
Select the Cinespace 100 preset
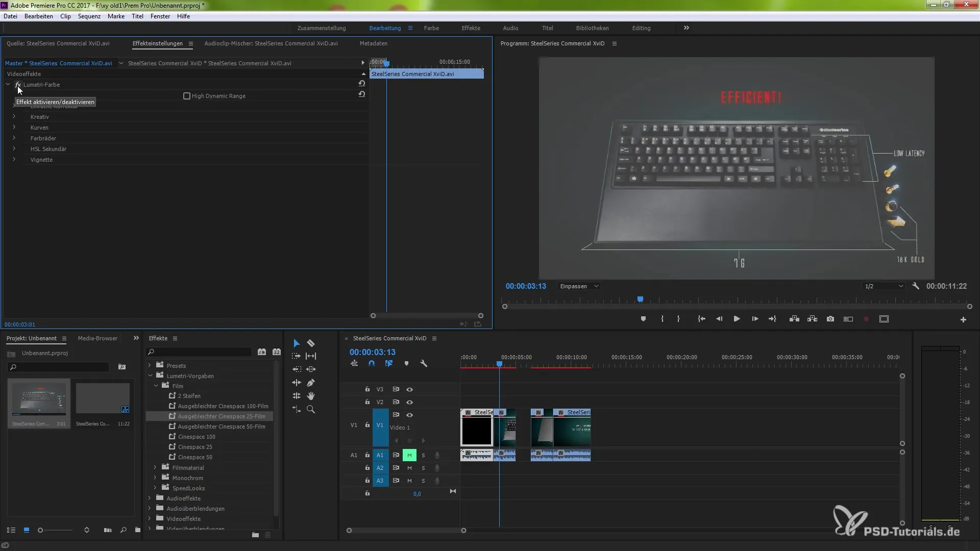(197, 437)
